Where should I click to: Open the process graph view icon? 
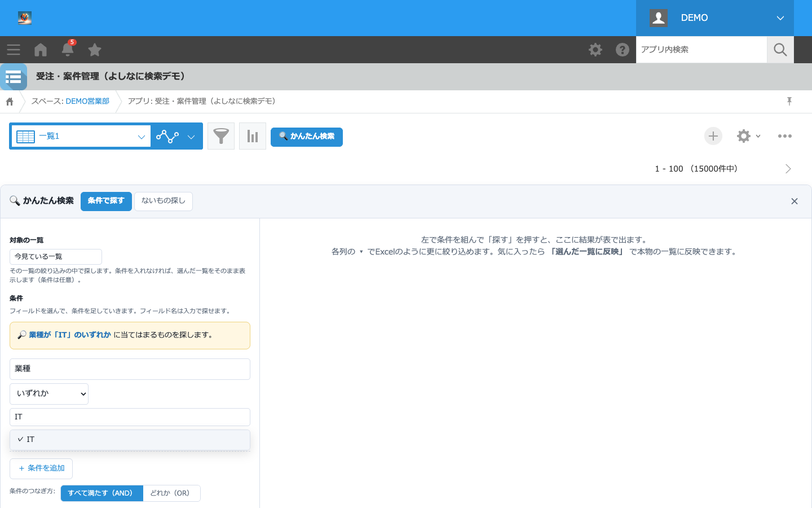[x=167, y=136]
